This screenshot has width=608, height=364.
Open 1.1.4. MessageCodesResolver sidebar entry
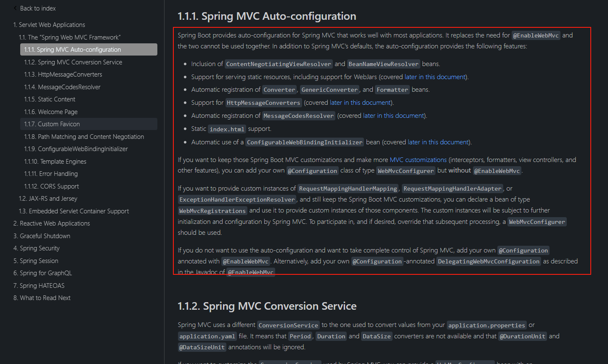(62, 87)
